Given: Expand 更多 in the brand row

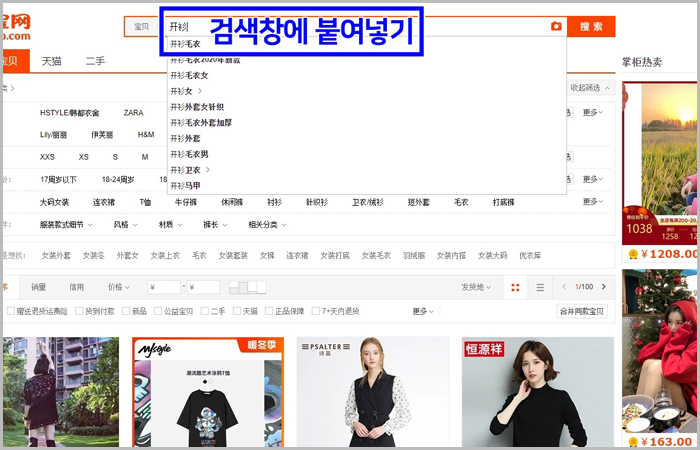Looking at the screenshot, I should (x=593, y=112).
